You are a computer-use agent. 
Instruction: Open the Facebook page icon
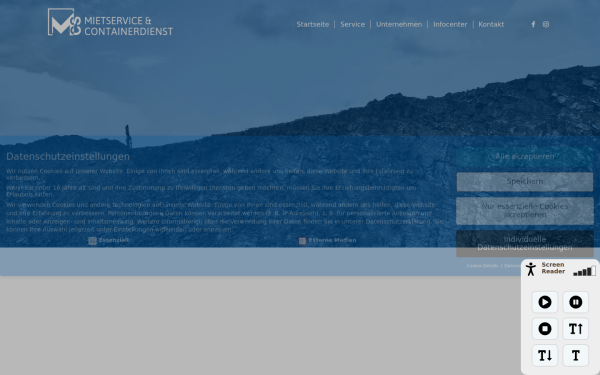[x=533, y=24]
